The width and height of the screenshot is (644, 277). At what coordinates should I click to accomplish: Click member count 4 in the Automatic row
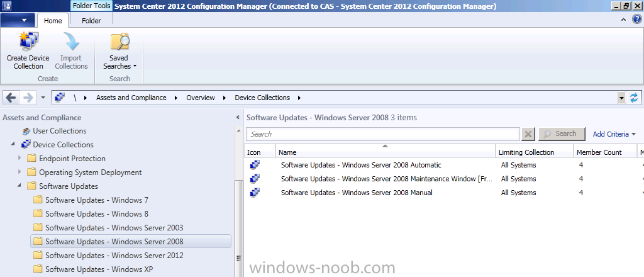click(581, 165)
